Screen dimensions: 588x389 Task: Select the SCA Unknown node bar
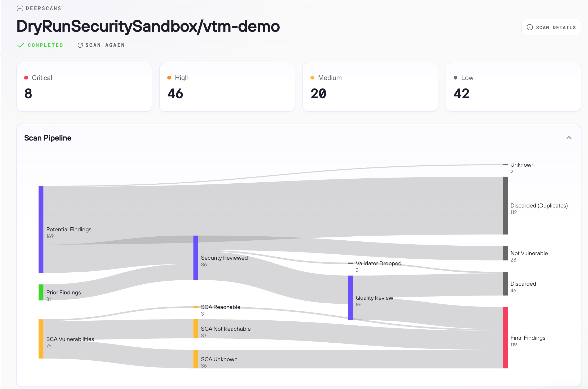click(196, 359)
